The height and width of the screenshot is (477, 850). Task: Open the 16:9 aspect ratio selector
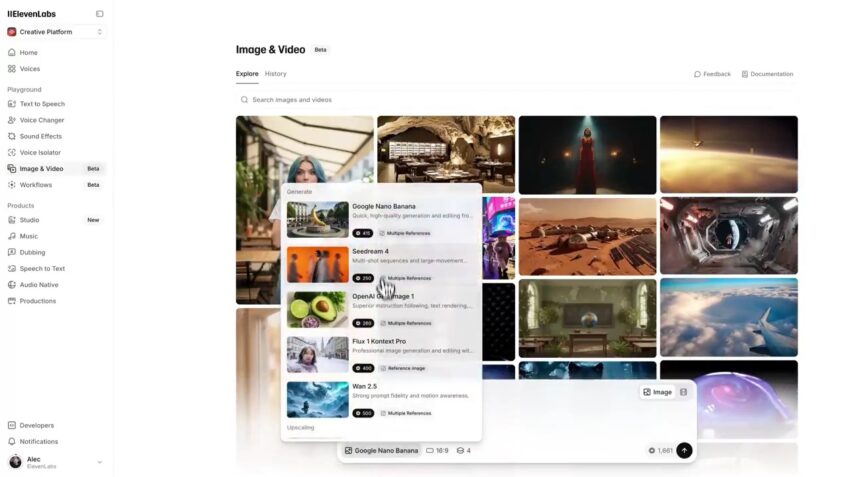coord(437,451)
